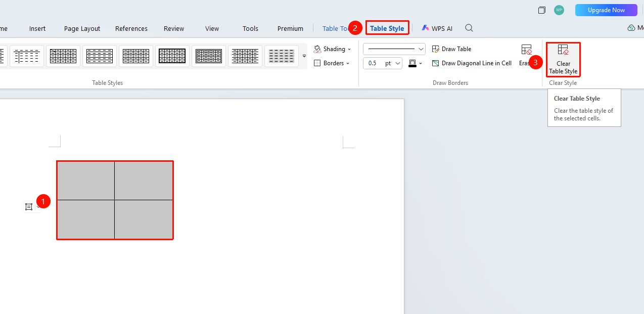Apply the thick outer border table style

[172, 56]
